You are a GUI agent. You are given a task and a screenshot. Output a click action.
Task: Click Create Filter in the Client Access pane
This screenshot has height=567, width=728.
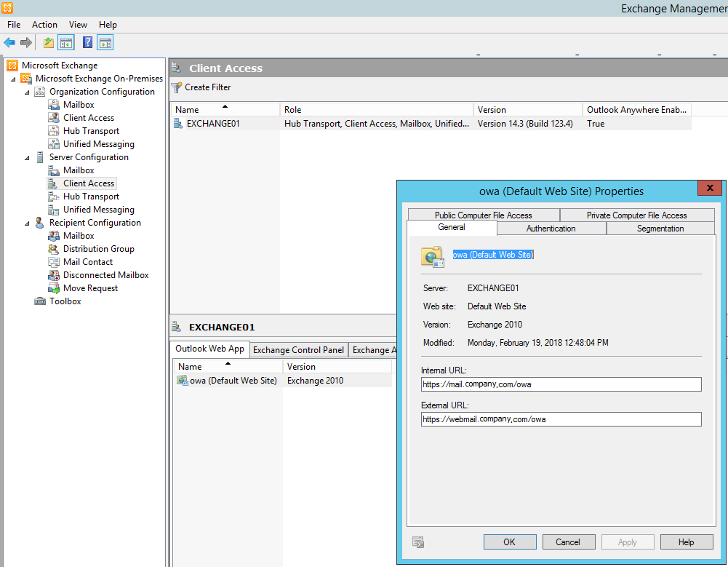click(x=201, y=87)
